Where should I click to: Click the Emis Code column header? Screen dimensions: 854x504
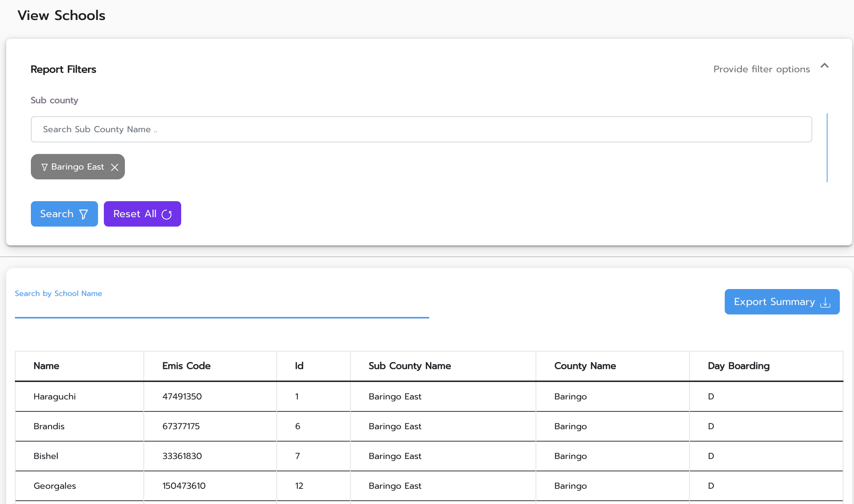click(x=186, y=366)
